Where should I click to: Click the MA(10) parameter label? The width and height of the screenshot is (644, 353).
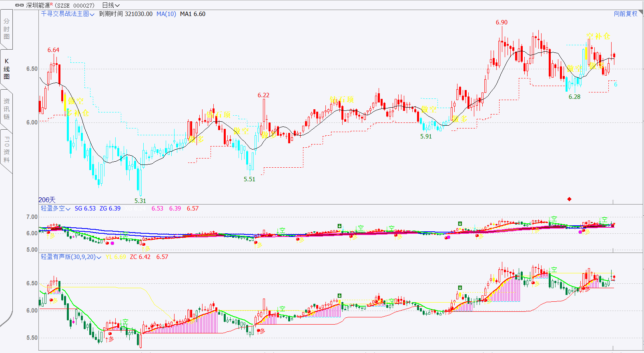tap(166, 14)
